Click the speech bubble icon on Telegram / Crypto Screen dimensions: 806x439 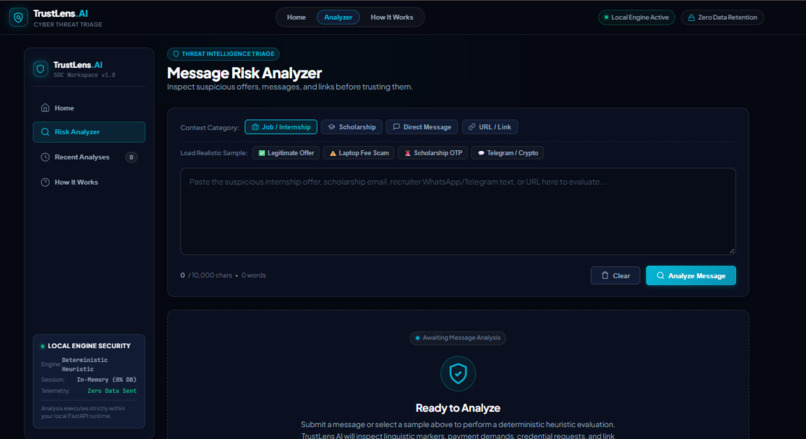click(x=481, y=153)
